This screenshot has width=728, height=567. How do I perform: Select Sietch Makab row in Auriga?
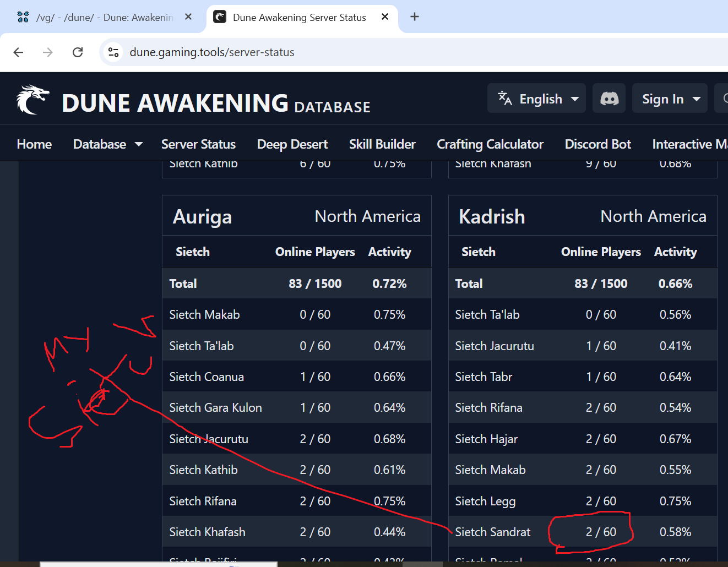click(x=297, y=314)
